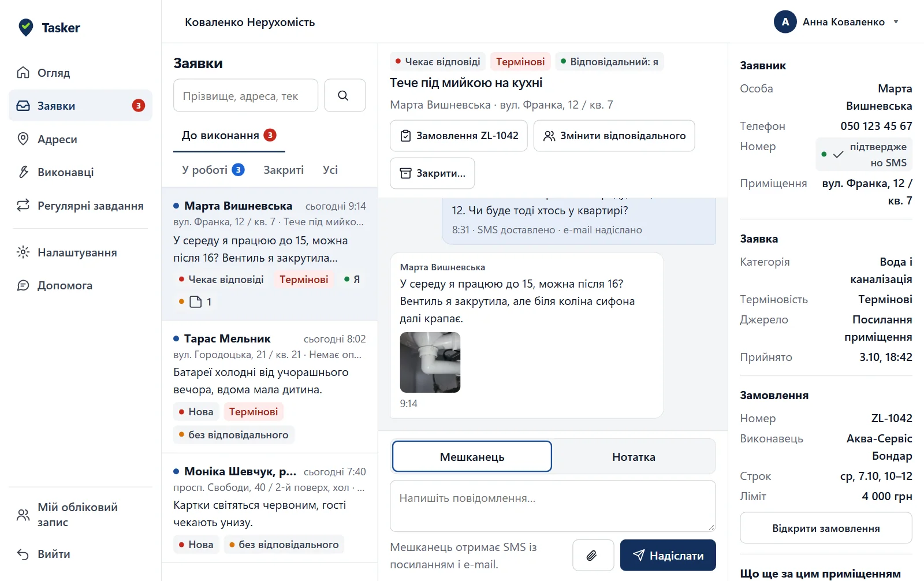Open Моніка Шевчук request card
Screen dimensions: 924x581
[x=270, y=508]
